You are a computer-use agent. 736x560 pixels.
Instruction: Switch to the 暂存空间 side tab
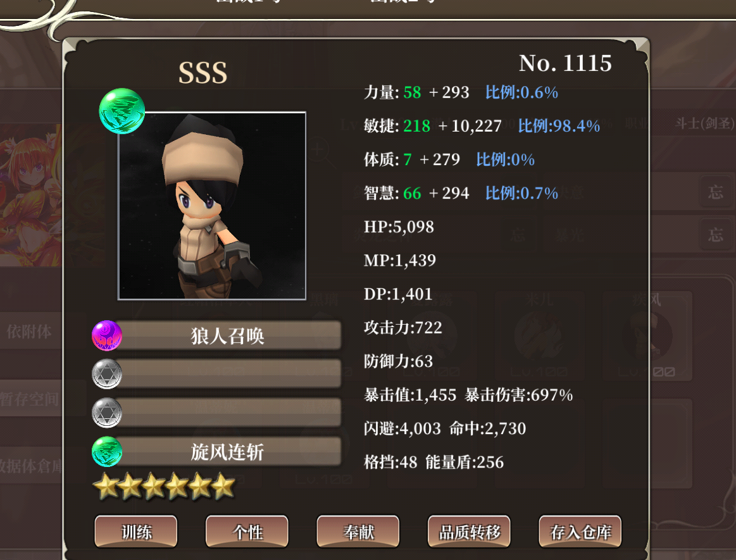(x=30, y=399)
